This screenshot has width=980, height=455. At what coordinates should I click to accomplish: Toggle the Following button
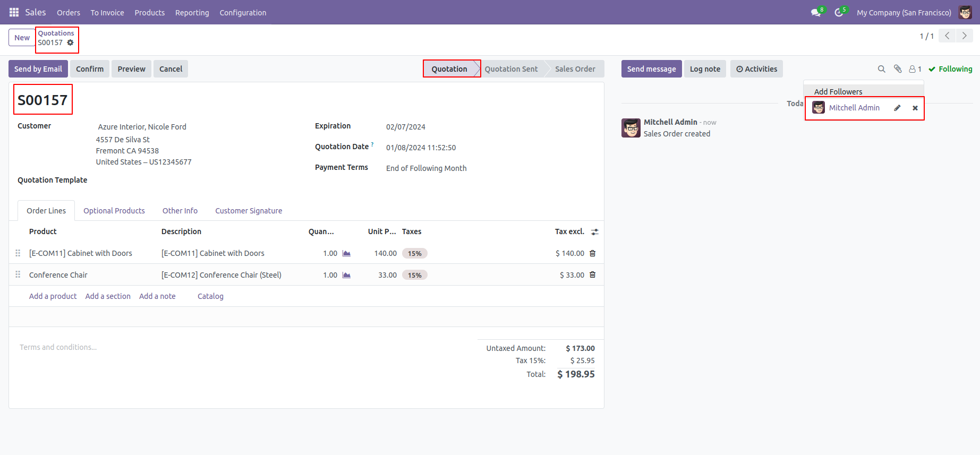[950, 69]
